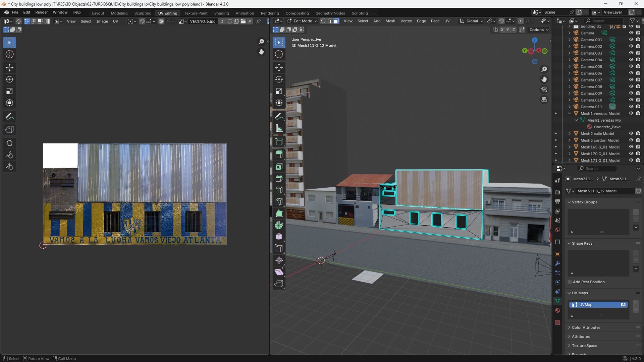Select the Knife tool

(x=279, y=202)
